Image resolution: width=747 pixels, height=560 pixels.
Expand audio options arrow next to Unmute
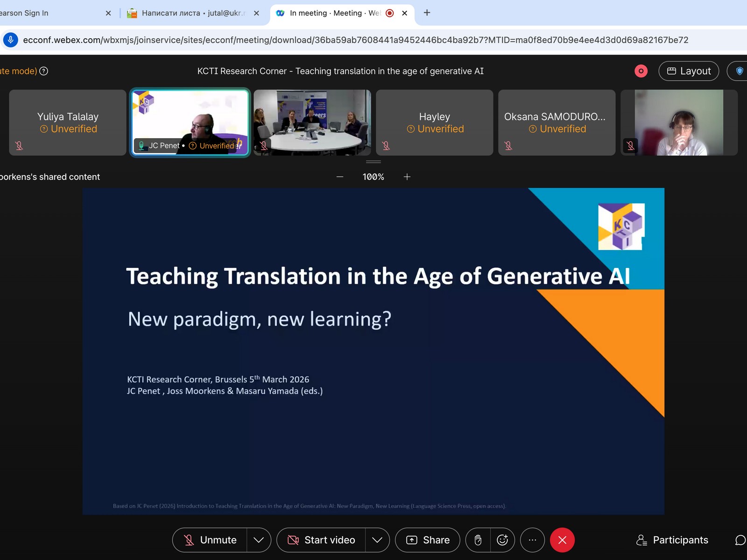(x=259, y=540)
